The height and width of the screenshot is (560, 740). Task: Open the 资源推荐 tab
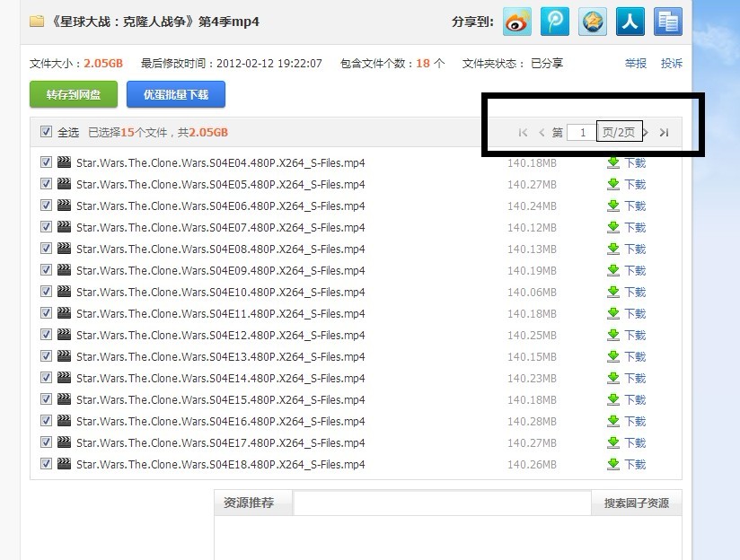[x=249, y=503]
